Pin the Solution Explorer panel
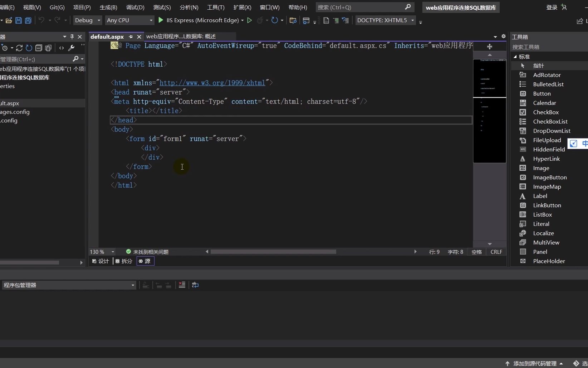The image size is (588, 368). (72, 37)
